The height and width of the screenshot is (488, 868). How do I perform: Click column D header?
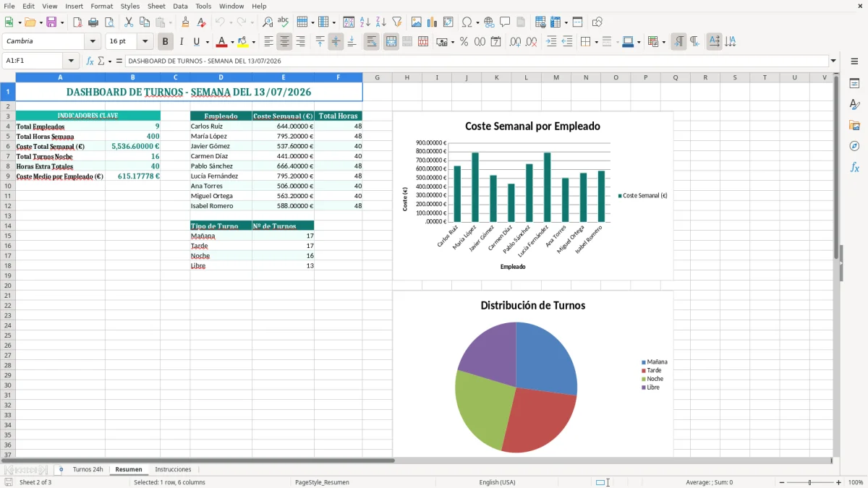coord(221,77)
